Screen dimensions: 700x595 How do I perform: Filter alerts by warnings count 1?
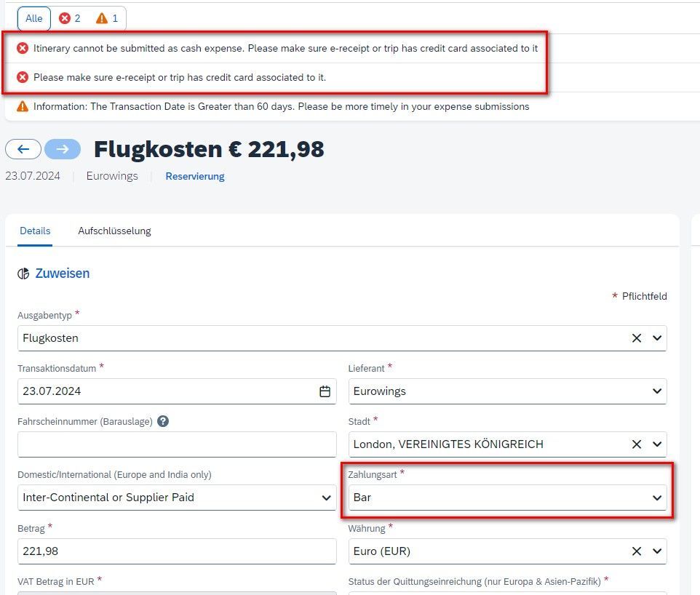[107, 18]
